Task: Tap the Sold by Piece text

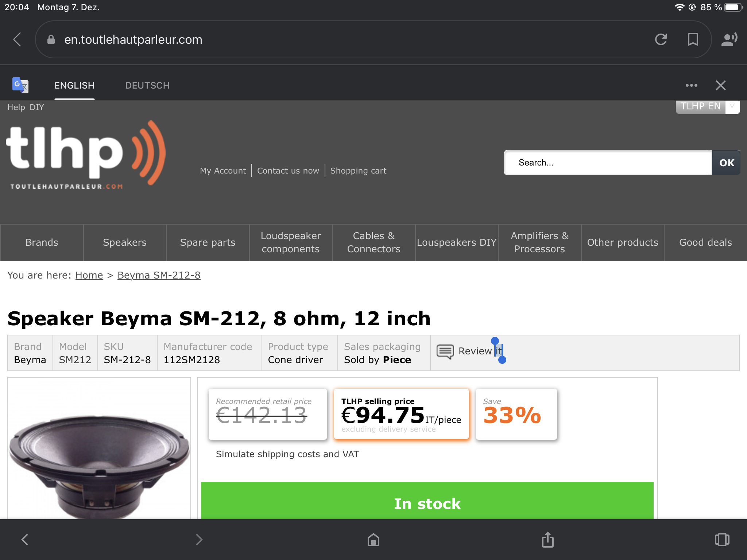Action: coord(378,360)
